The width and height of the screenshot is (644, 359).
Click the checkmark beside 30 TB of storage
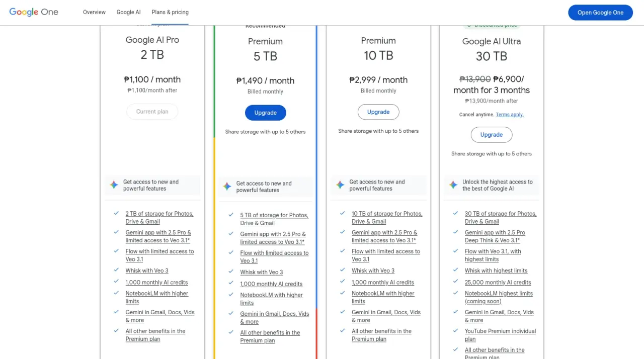point(455,213)
